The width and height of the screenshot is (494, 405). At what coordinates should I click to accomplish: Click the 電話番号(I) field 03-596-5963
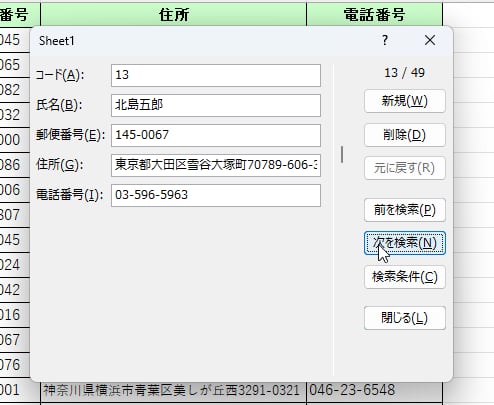click(216, 195)
